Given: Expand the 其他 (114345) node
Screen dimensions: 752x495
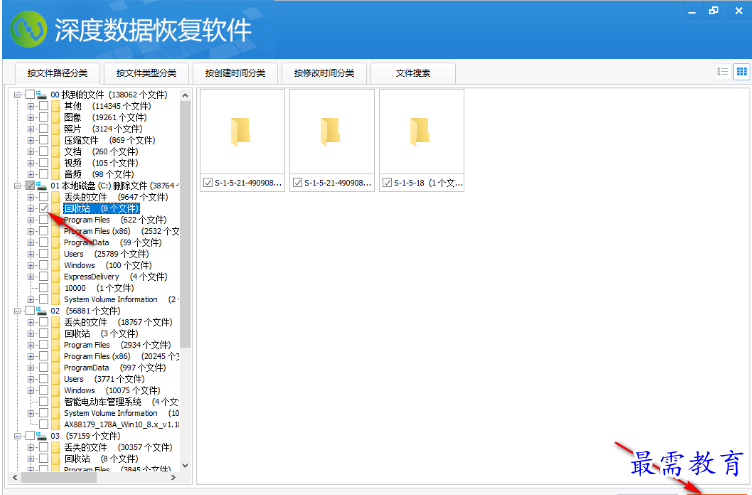Looking at the screenshot, I should coord(31,106).
